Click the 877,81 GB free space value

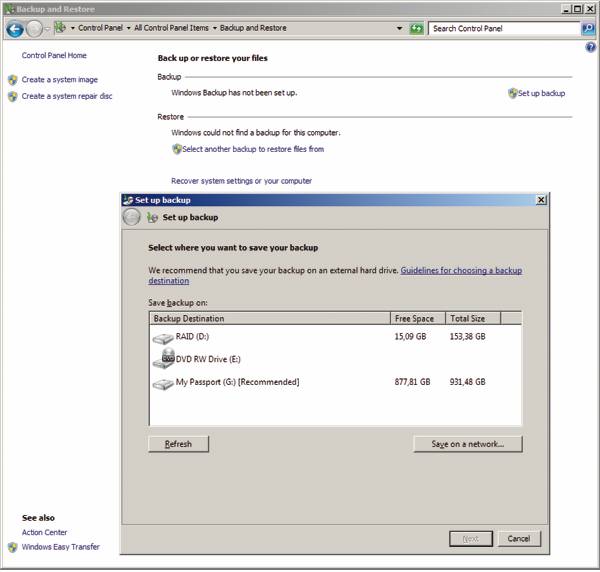(x=412, y=382)
